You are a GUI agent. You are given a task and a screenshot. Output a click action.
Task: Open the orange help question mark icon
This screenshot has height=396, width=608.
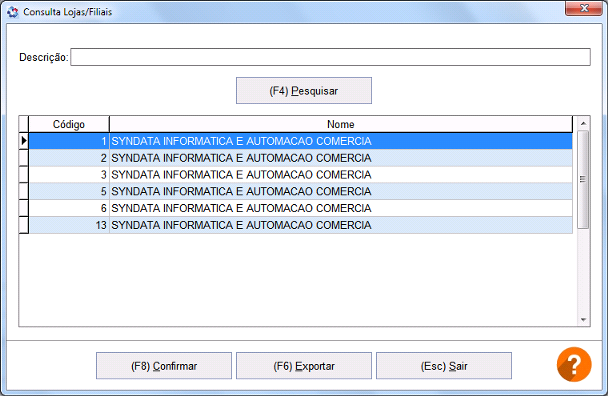coord(574,364)
